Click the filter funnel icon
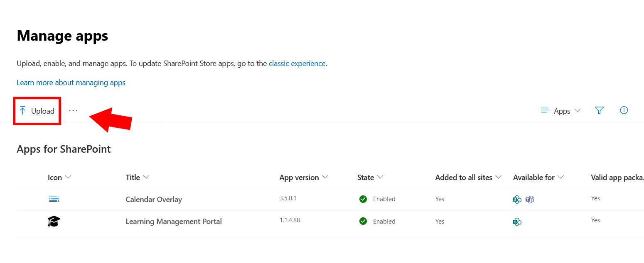The width and height of the screenshot is (644, 263). click(599, 110)
